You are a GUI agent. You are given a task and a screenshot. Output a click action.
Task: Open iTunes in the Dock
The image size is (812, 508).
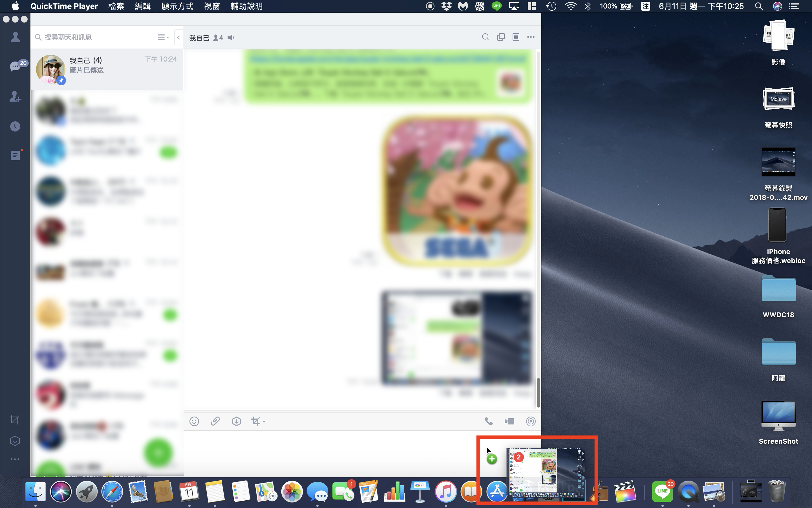tap(445, 492)
